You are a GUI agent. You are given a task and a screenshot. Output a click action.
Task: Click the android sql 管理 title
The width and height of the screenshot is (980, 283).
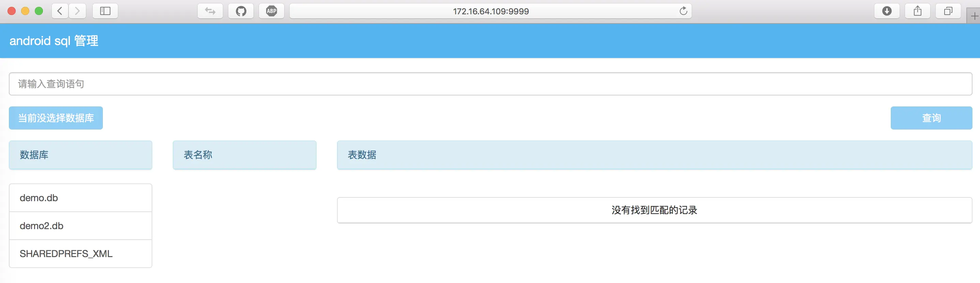53,41
